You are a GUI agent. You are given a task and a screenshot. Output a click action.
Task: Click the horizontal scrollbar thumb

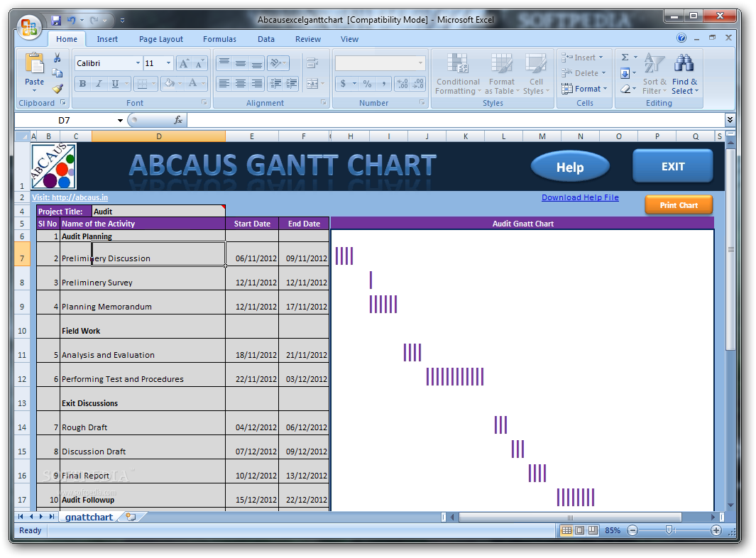pos(570,518)
